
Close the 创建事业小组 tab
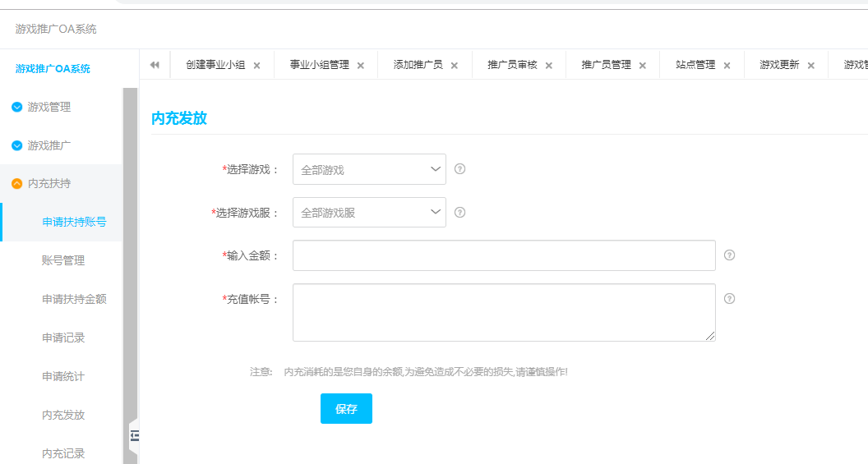[256, 66]
